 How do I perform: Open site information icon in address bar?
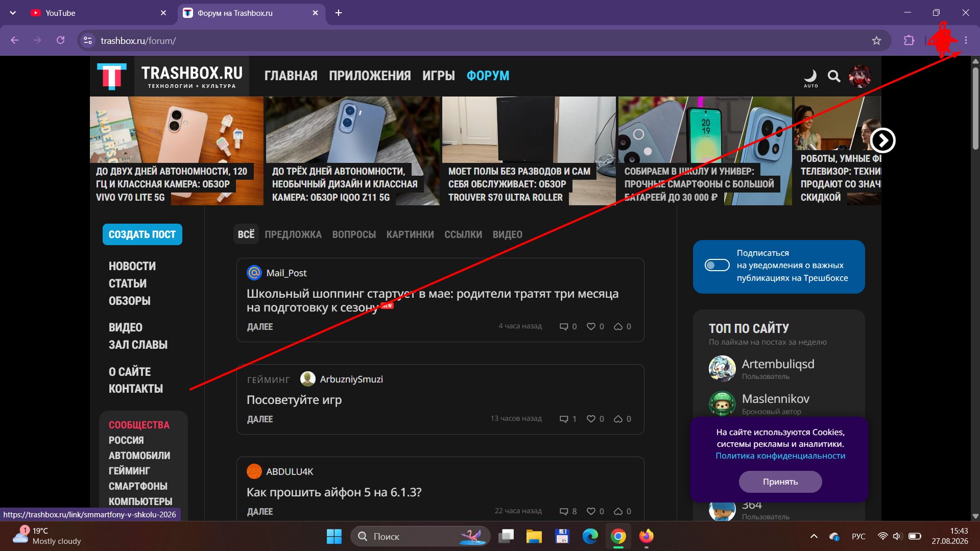pos(88,40)
